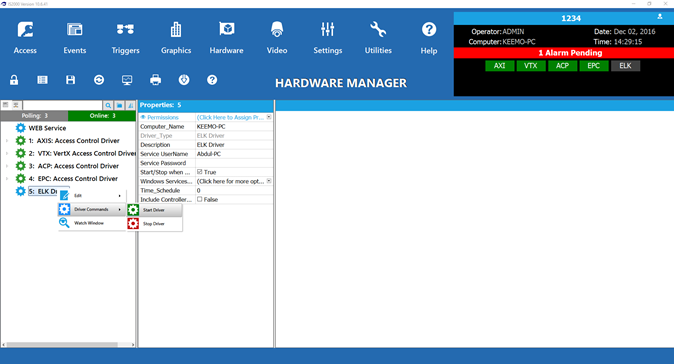Click the Online: 3 status bar
Screen dimensions: 674x364
(102, 116)
